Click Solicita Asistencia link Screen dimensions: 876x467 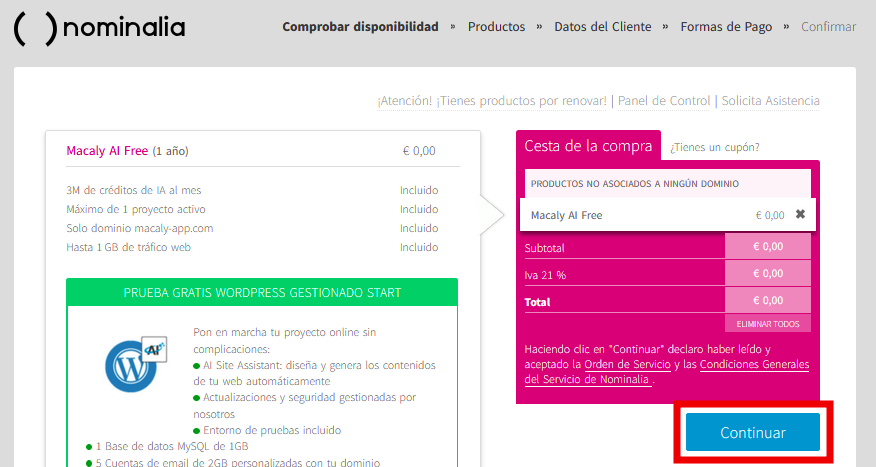tap(770, 101)
